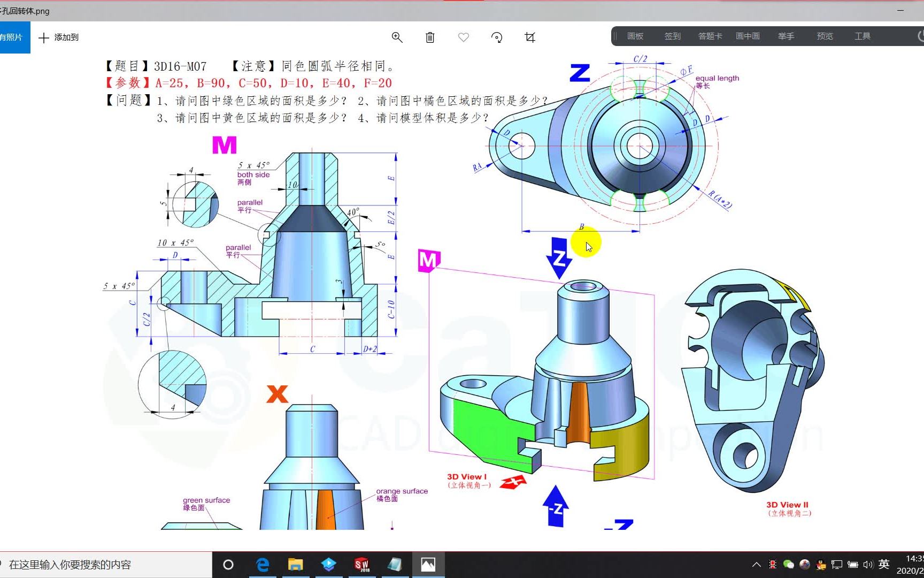This screenshot has height=578, width=924.
Task: Toggle the heart to favorite this photo
Action: (x=463, y=37)
